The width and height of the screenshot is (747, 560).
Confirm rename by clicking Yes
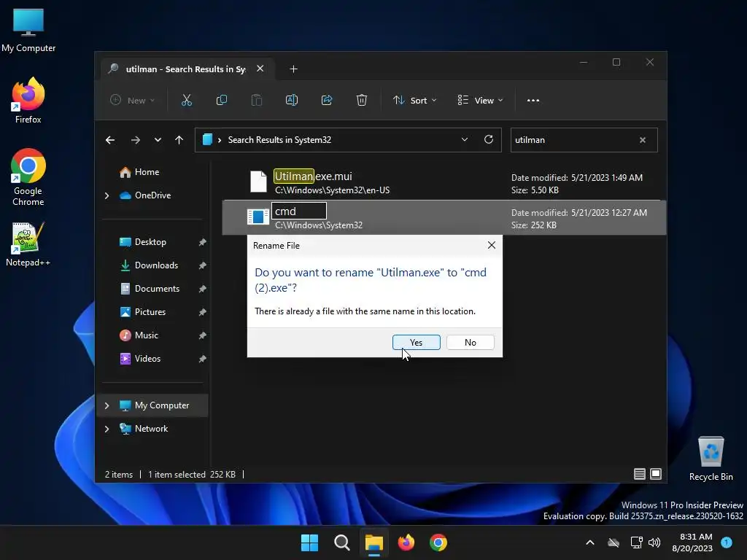click(x=417, y=343)
